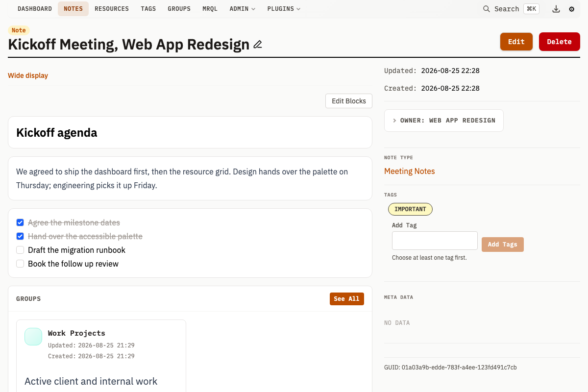Click the Edit button
This screenshot has width=588, height=392.
pyautogui.click(x=516, y=42)
